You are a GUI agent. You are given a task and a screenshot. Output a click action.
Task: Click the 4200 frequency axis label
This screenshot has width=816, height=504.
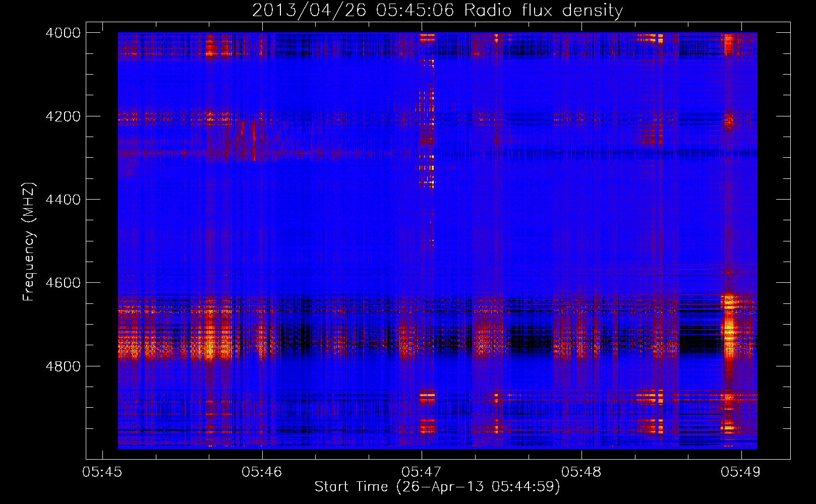pyautogui.click(x=63, y=116)
